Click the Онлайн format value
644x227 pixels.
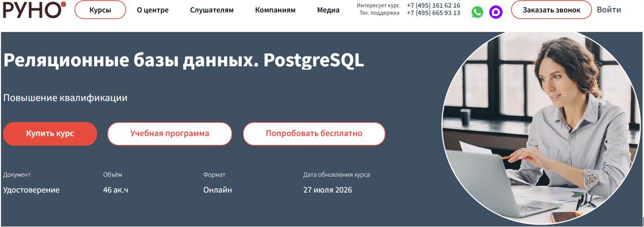pyautogui.click(x=218, y=190)
